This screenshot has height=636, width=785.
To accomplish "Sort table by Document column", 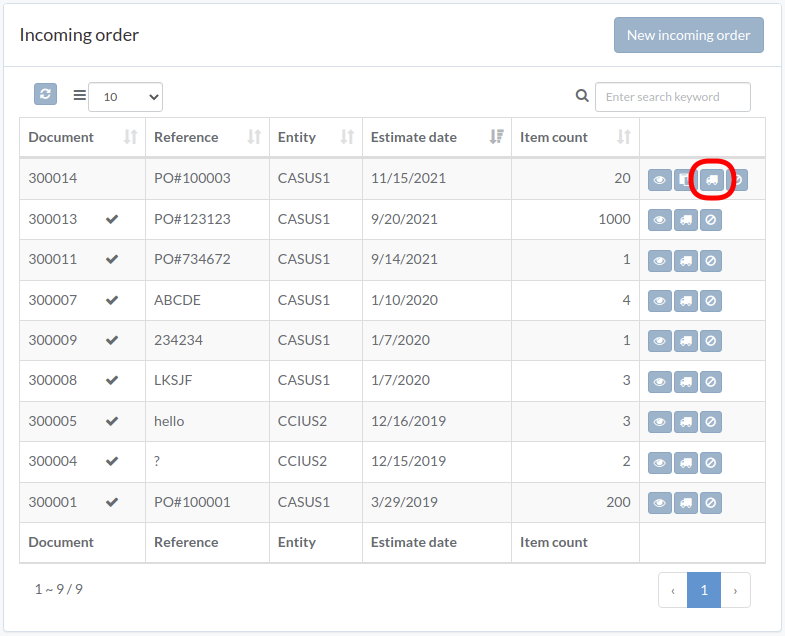I will (x=83, y=137).
